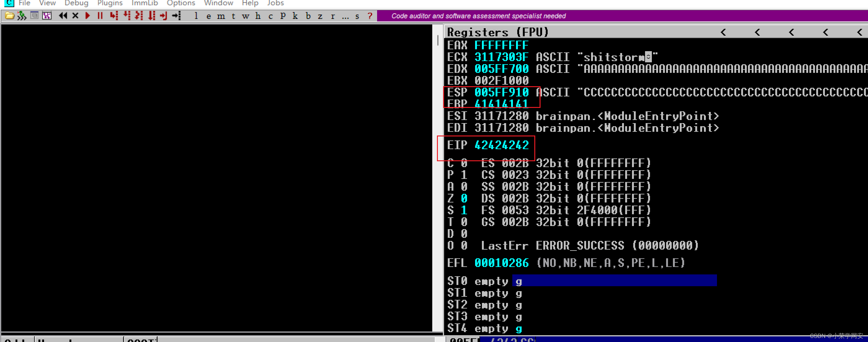Image resolution: width=868 pixels, height=342 pixels.
Task: Open the graph view toolbar icon
Action: click(47, 16)
